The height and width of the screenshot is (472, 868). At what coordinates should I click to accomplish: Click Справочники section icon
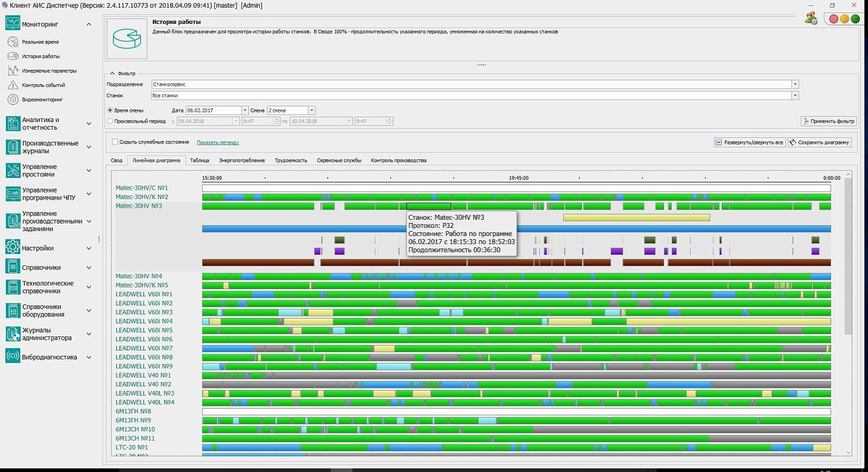click(x=12, y=267)
